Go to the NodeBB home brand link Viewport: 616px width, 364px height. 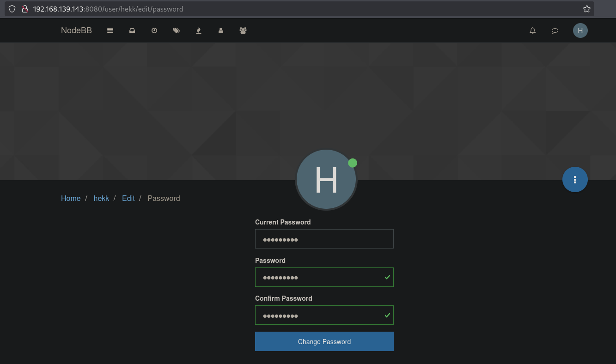coord(76,30)
